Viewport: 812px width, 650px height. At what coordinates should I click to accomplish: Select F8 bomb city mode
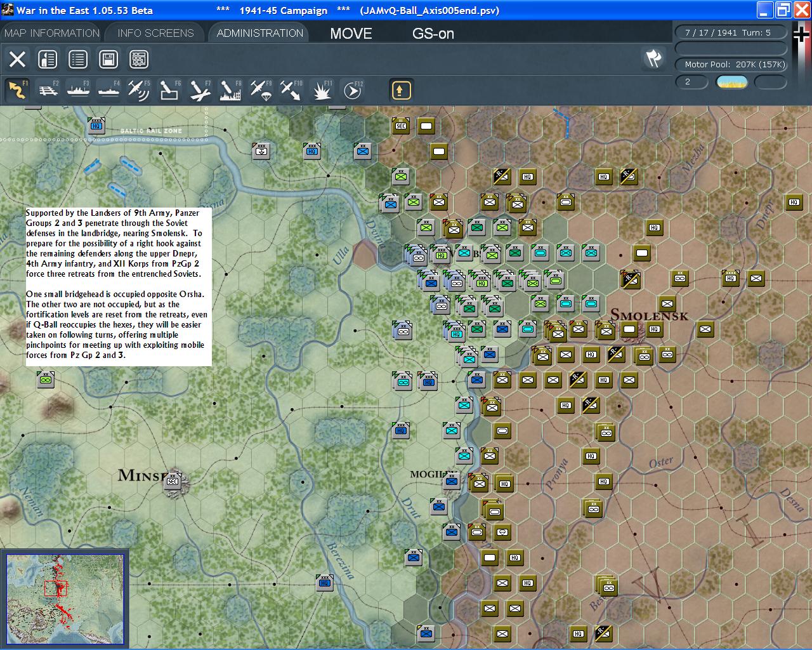pyautogui.click(x=230, y=90)
